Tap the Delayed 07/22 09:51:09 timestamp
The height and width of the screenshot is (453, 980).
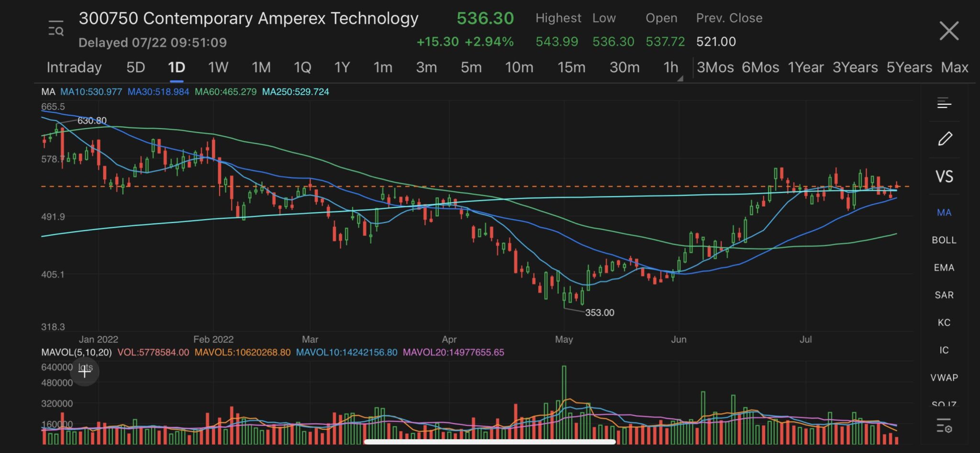153,43
